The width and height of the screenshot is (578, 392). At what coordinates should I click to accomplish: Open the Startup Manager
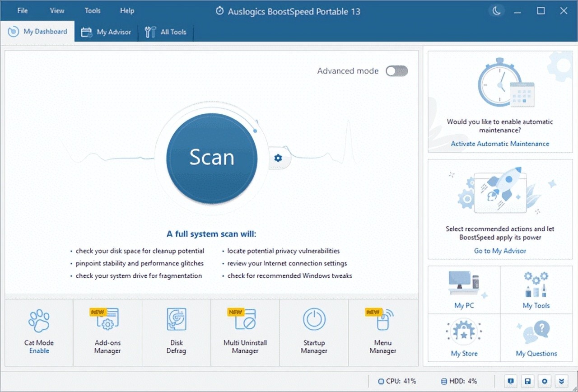[314, 332]
